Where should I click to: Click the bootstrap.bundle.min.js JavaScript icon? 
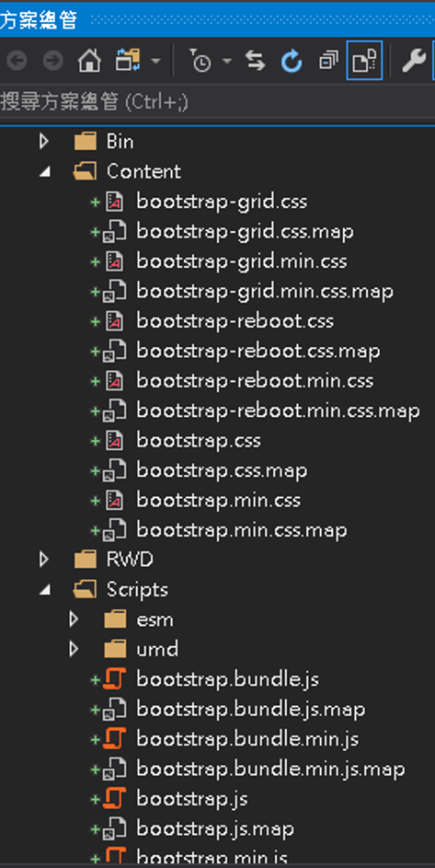115,739
